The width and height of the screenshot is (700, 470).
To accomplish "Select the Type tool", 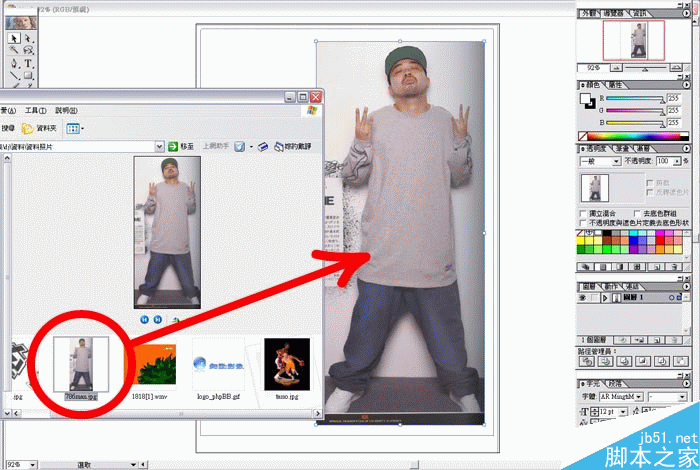I will click(x=29, y=63).
